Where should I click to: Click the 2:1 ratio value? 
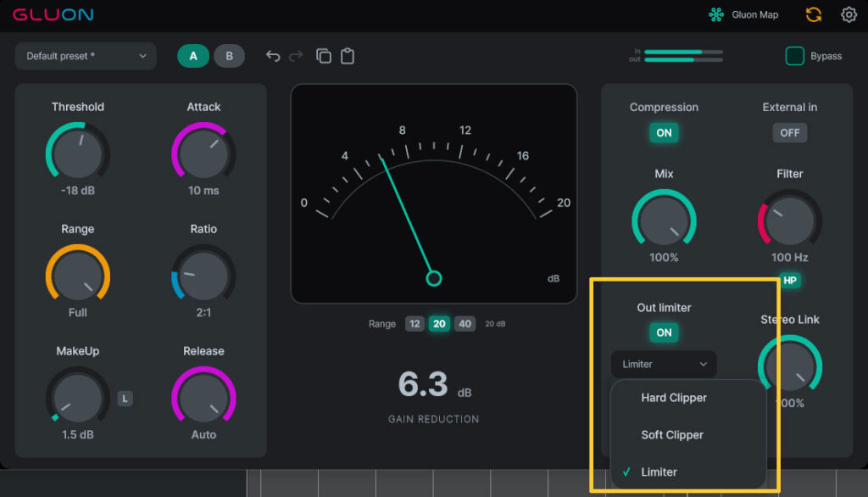pyautogui.click(x=203, y=312)
